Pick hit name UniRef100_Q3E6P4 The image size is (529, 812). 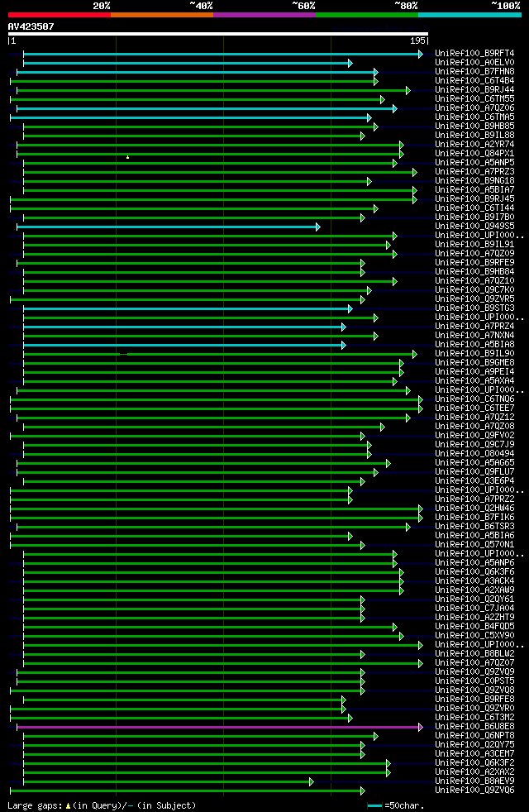pos(474,481)
